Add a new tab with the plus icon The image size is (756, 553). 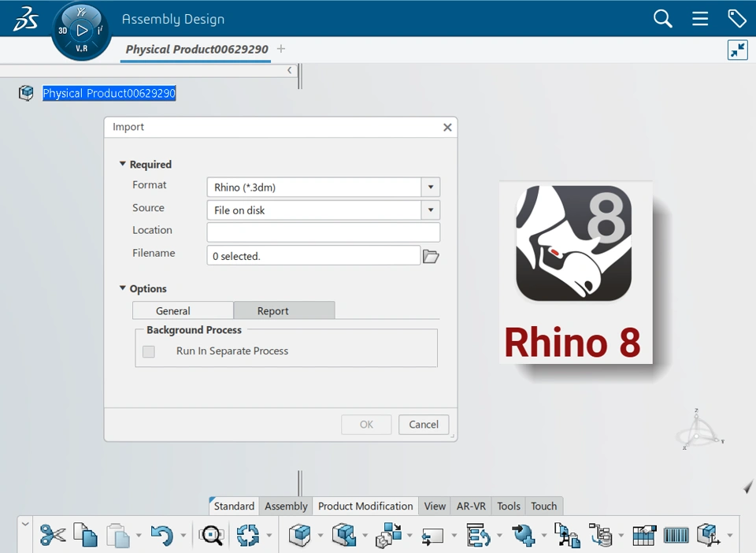point(281,49)
